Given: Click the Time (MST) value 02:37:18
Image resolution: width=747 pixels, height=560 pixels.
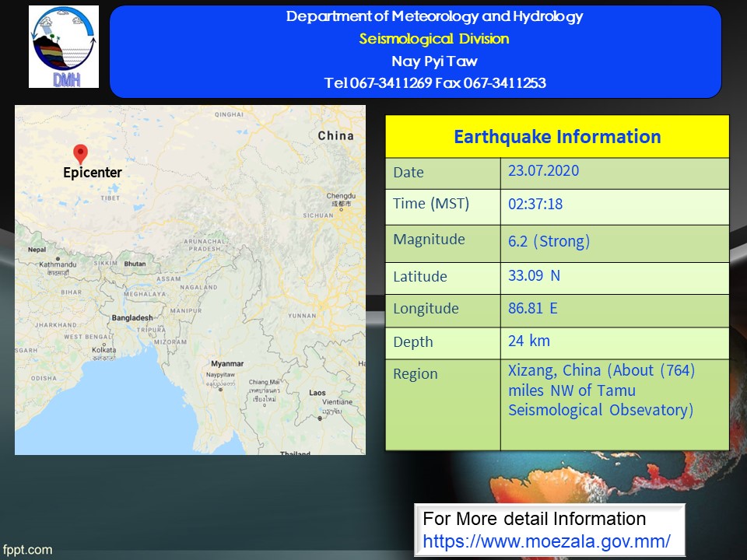Looking at the screenshot, I should 535,204.
